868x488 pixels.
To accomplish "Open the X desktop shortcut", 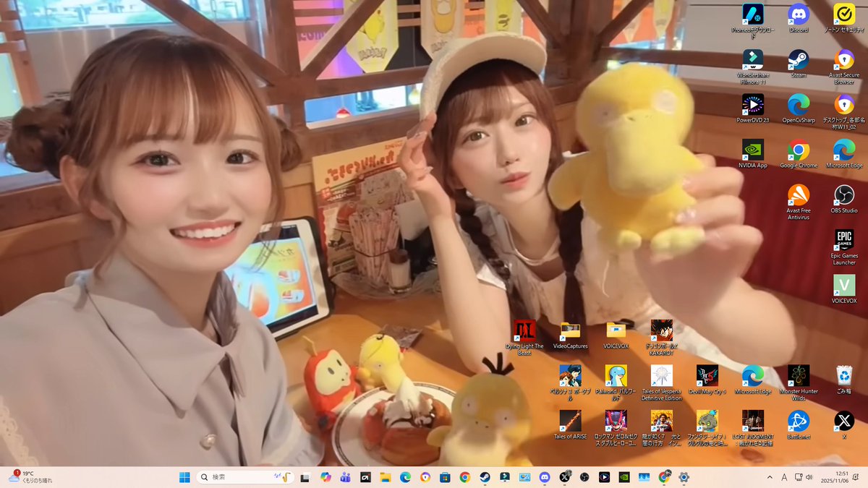I will click(843, 425).
